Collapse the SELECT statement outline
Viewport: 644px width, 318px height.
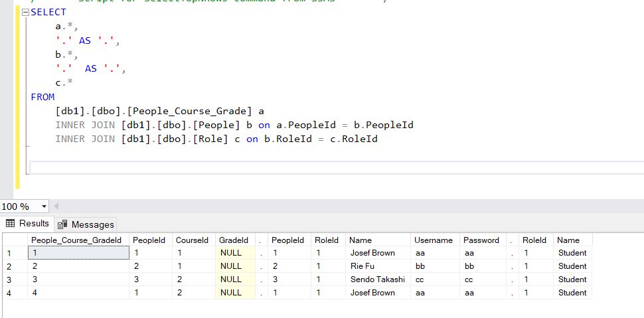click(25, 13)
